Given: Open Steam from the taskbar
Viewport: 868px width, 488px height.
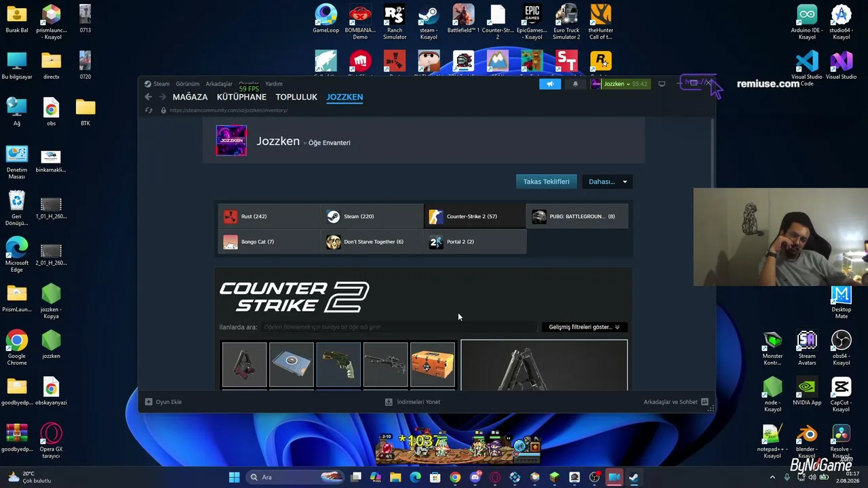Looking at the screenshot, I should [x=634, y=477].
